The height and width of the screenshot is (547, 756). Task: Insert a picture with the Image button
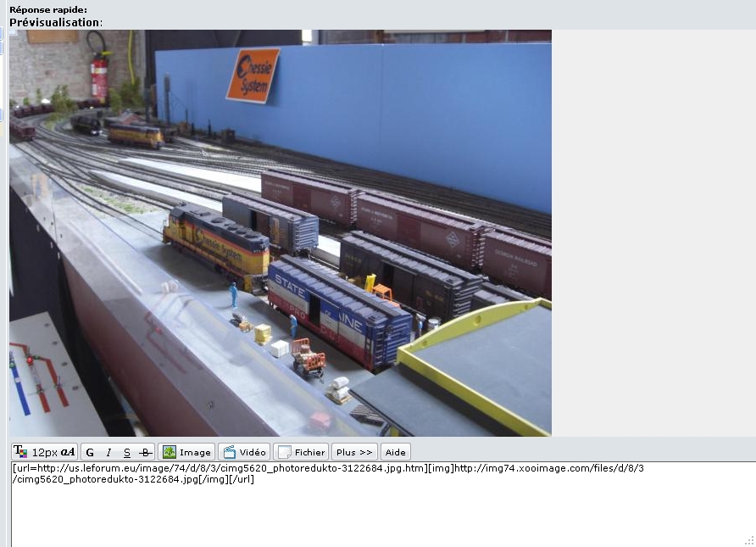tap(186, 452)
